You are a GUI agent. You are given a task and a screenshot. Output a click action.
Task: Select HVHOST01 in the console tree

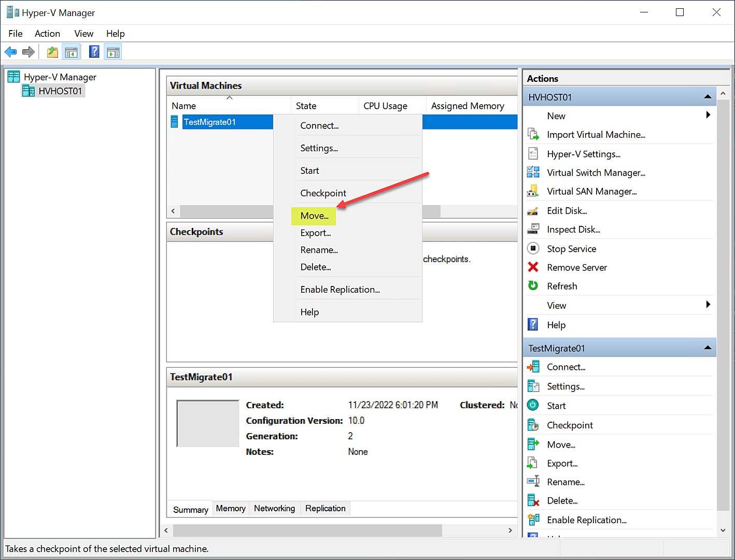(60, 91)
